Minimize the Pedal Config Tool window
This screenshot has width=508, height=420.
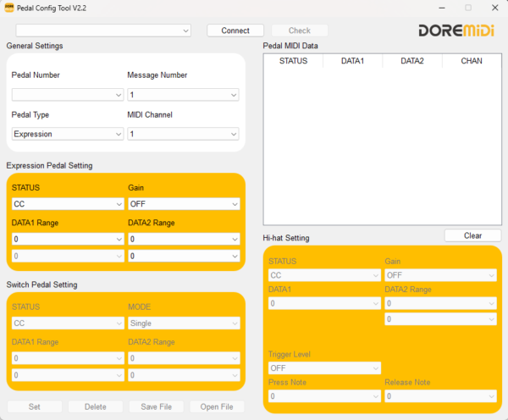pyautogui.click(x=442, y=8)
